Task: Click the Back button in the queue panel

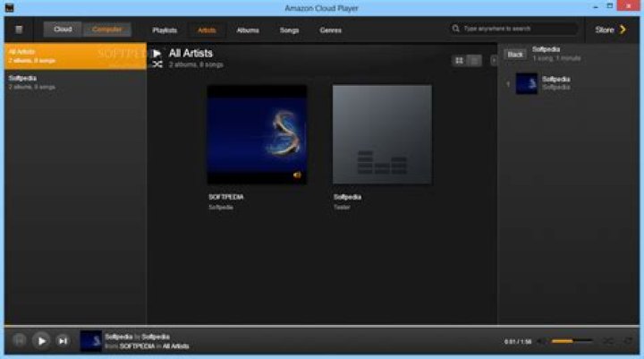Action: point(514,55)
